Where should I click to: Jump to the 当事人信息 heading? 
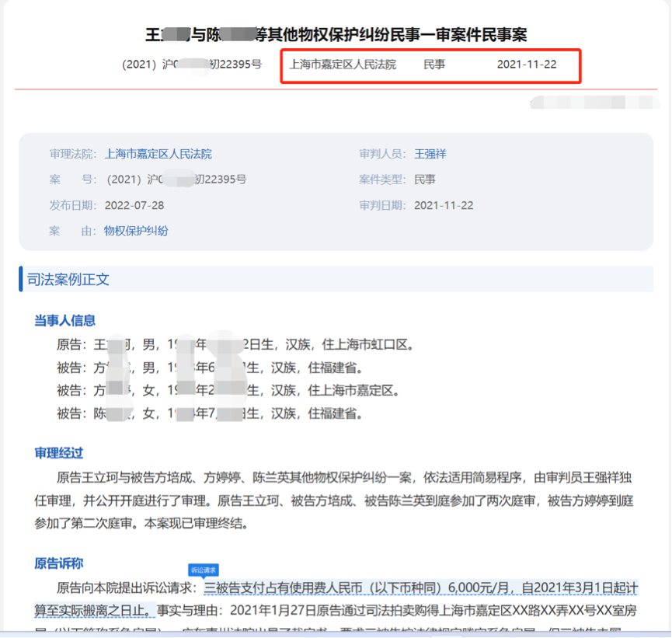pos(64,320)
